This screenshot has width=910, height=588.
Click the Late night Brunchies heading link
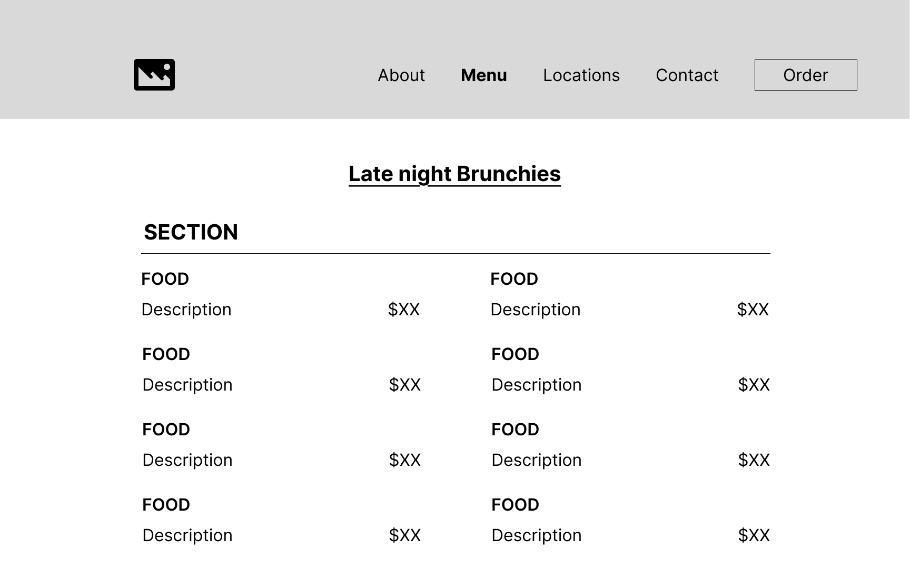pyautogui.click(x=455, y=174)
